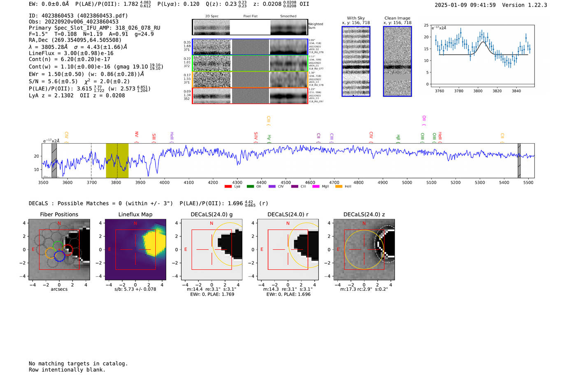The image size is (576, 392).
Task: Click the red fiber circle in Fiber Positions
Action: coord(67,250)
